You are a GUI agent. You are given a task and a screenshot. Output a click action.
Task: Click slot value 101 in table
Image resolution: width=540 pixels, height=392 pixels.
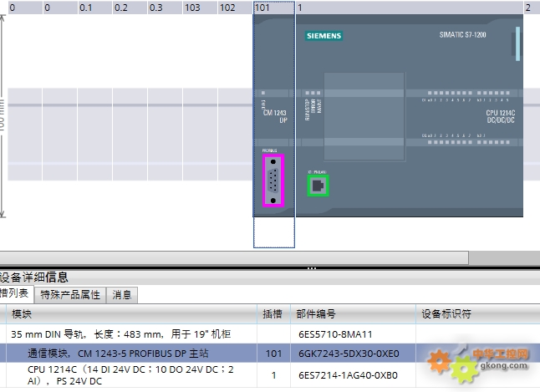274,354
